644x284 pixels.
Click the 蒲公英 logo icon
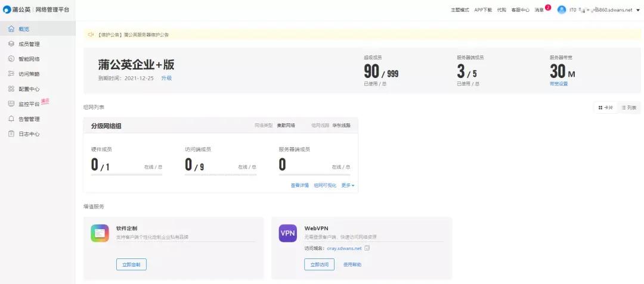[7, 10]
